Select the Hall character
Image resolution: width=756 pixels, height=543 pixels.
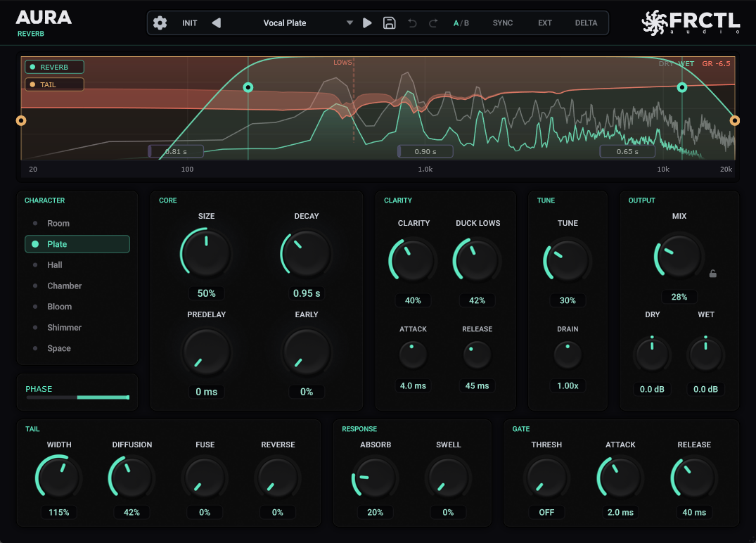pos(77,264)
